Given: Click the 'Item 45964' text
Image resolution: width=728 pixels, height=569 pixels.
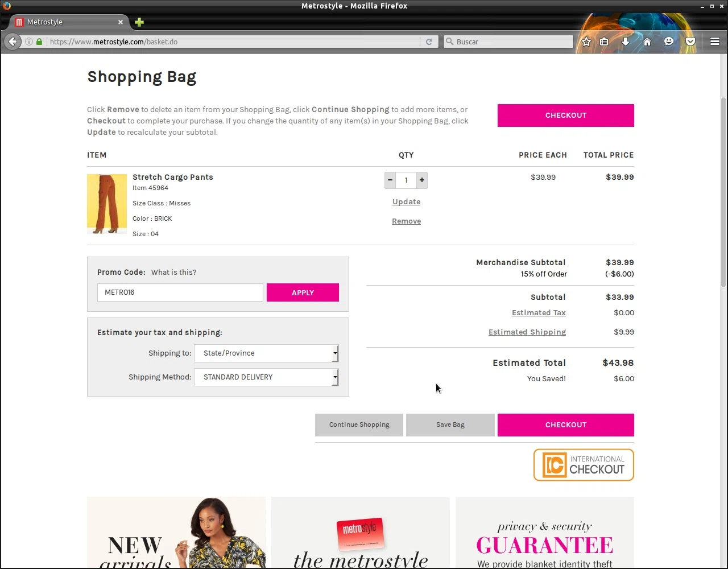Looking at the screenshot, I should [150, 188].
